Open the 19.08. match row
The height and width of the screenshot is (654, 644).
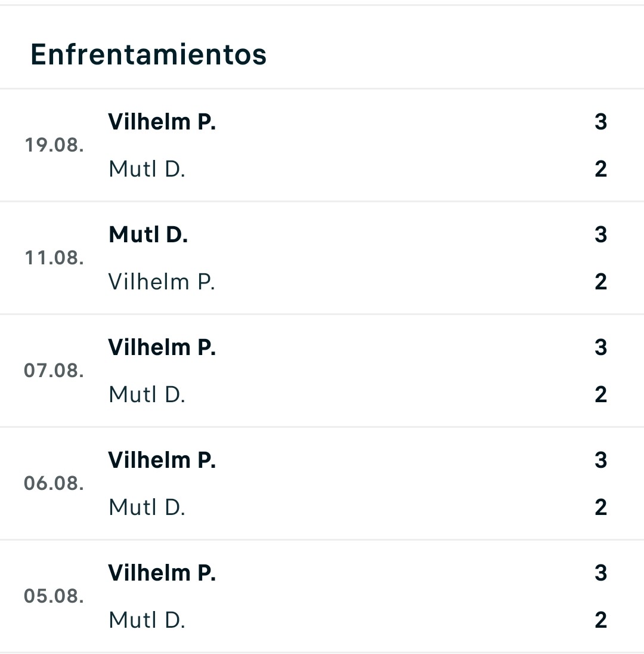pos(322,145)
